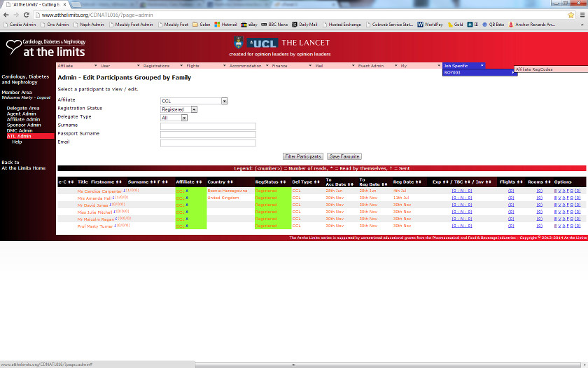Open Affiliate Admin in sidebar
This screenshot has height=368, width=588.
pyautogui.click(x=23, y=119)
